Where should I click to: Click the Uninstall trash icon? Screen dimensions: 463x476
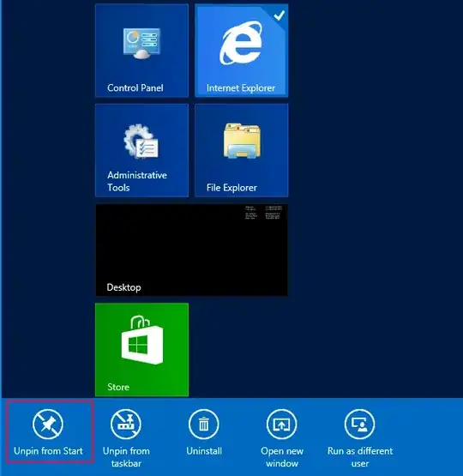coord(204,424)
